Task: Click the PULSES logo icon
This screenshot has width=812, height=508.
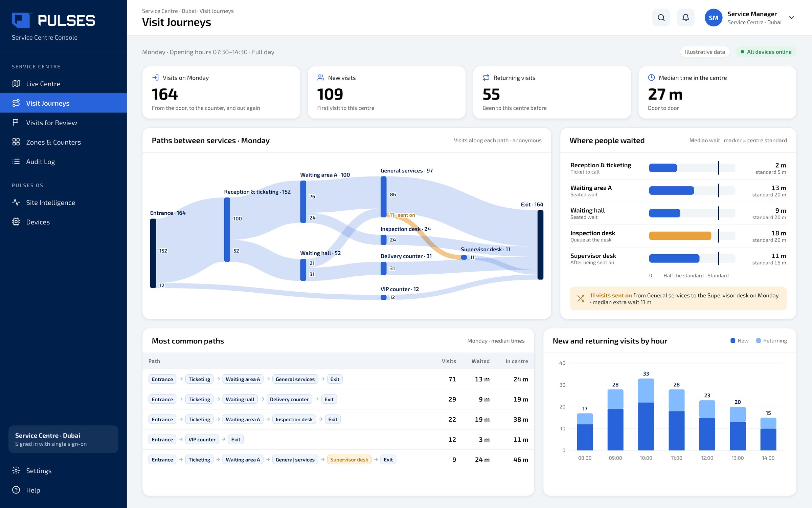Action: point(21,20)
